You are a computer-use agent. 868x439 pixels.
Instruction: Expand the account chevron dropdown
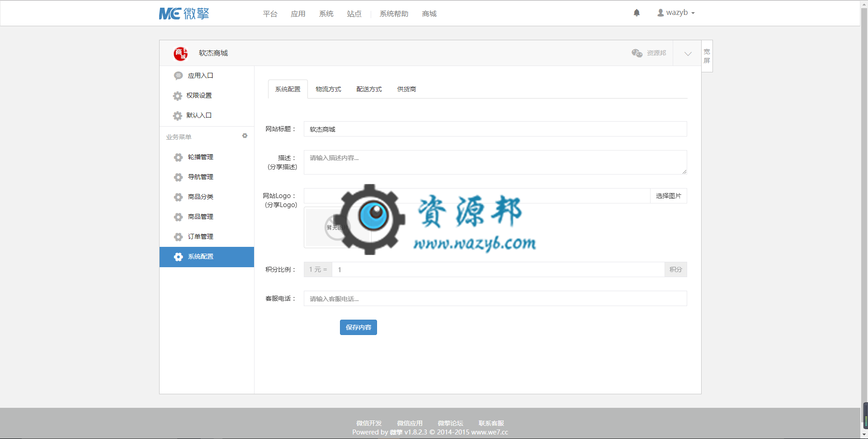688,53
